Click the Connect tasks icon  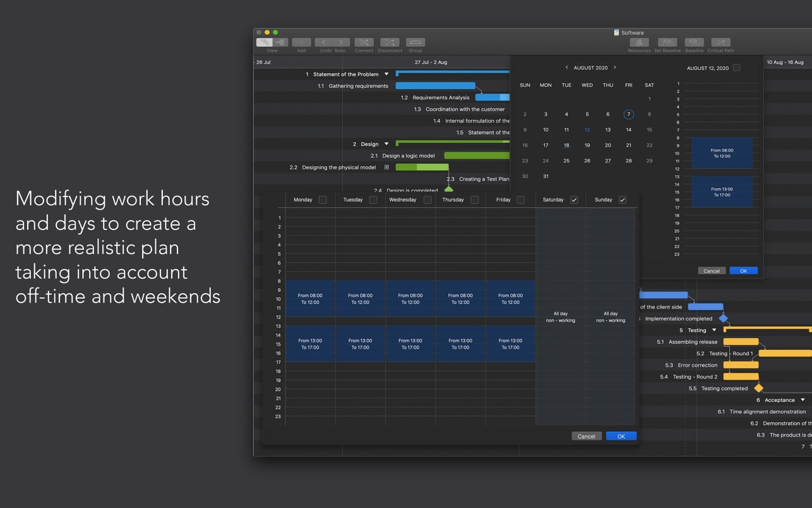[x=364, y=42]
